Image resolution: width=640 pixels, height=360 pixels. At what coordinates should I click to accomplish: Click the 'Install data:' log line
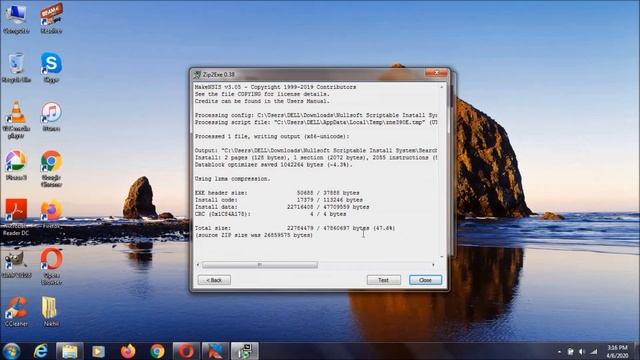(282, 207)
